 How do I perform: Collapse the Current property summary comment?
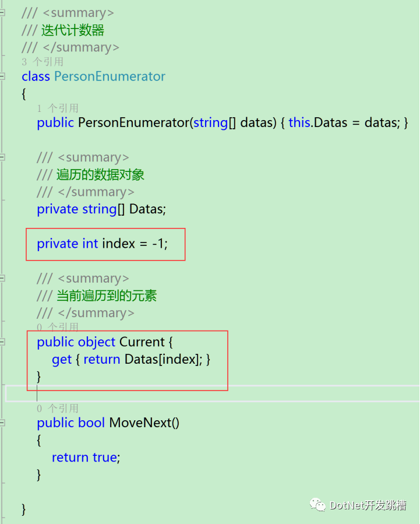[x=2, y=278]
